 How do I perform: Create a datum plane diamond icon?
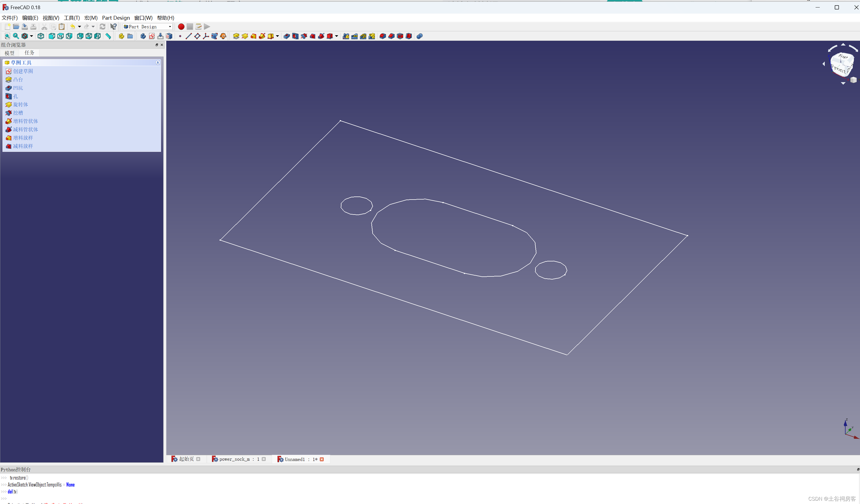click(197, 36)
